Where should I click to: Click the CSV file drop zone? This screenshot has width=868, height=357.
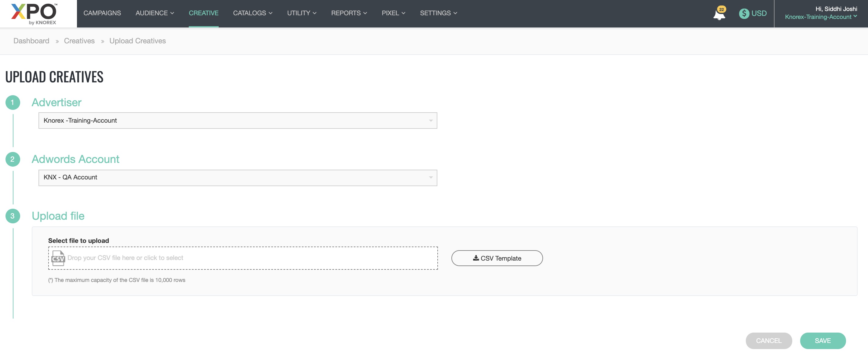pos(243,258)
